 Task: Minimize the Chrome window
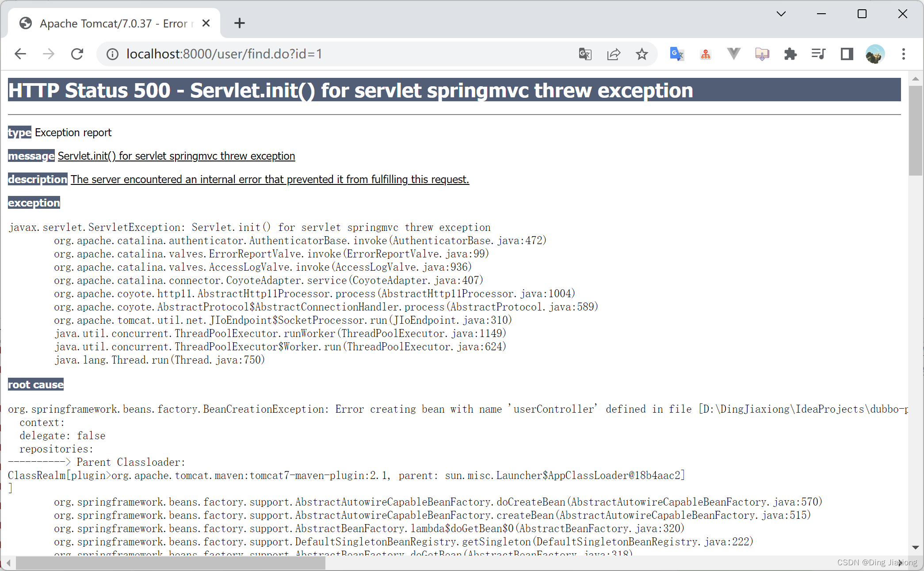(x=821, y=14)
